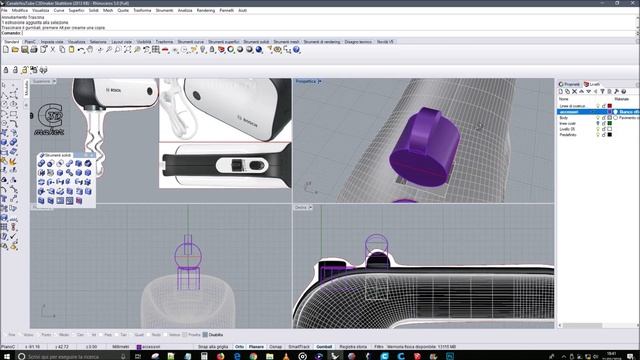Click the last icon in Strumenti solidi palette
640x360 pixels.
click(x=79, y=200)
